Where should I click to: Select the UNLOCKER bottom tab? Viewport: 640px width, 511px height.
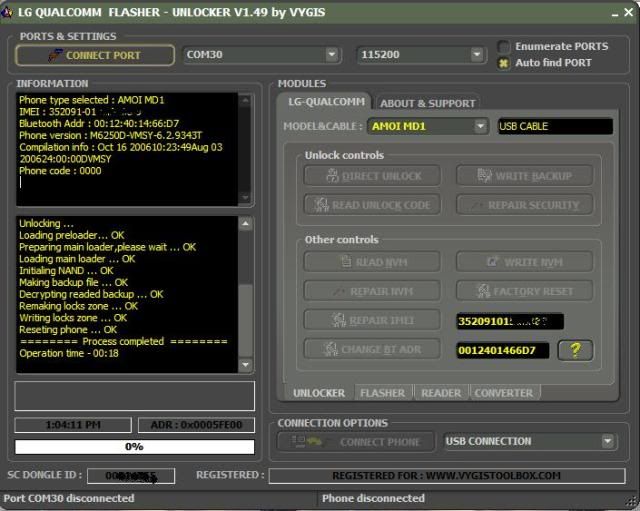pyautogui.click(x=319, y=393)
